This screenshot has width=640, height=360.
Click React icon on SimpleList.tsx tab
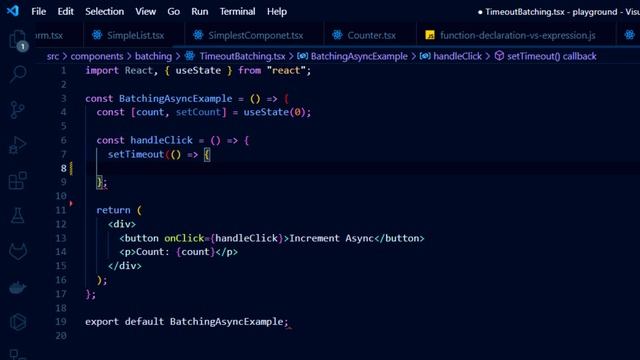(97, 35)
